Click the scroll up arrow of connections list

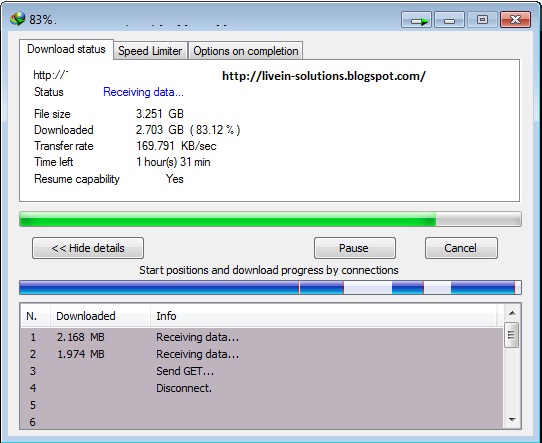512,313
